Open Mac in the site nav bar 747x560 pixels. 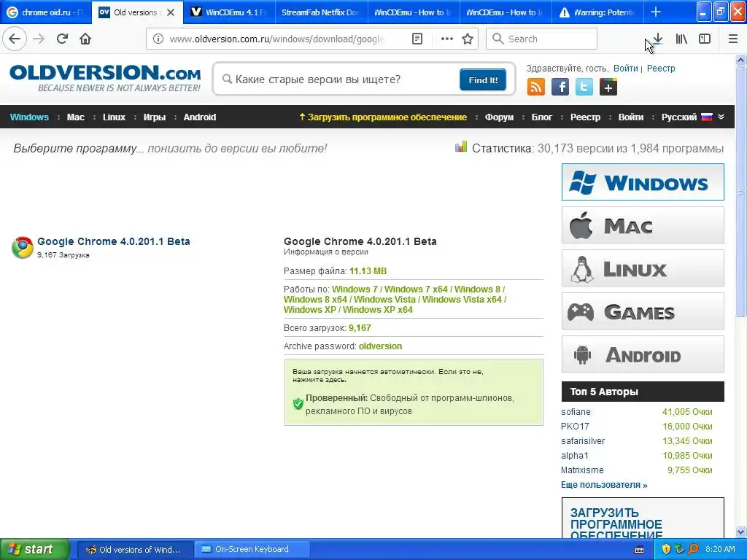76,117
